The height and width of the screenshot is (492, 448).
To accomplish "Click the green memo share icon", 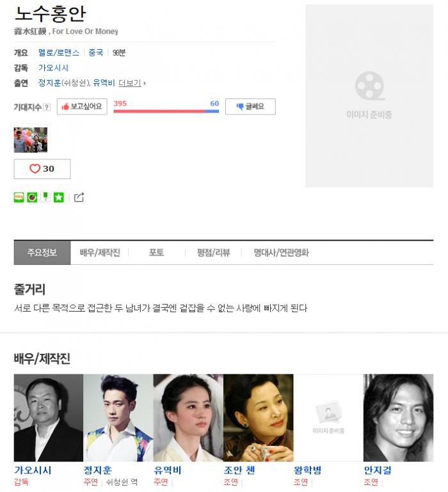I will (45, 197).
